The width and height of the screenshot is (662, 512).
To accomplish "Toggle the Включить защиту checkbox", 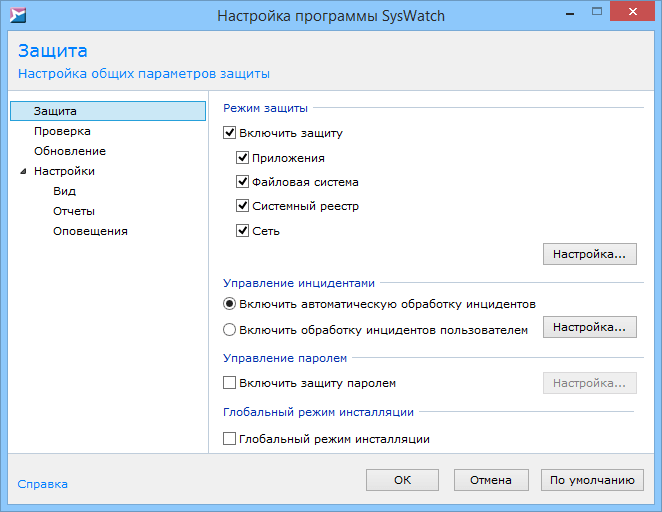I will point(230,133).
